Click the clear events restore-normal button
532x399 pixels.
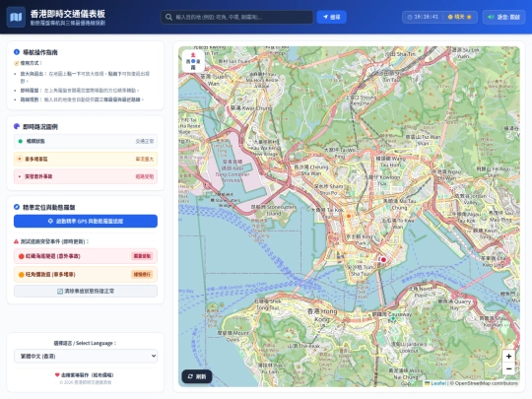86,291
